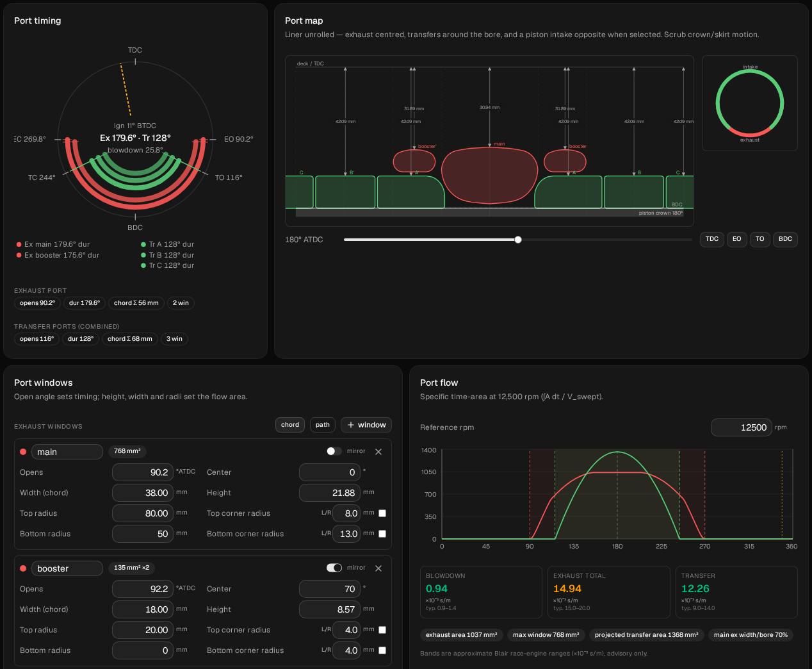Click the 'Tr C 128° dur' legend entry
812x669 pixels.
167,265
